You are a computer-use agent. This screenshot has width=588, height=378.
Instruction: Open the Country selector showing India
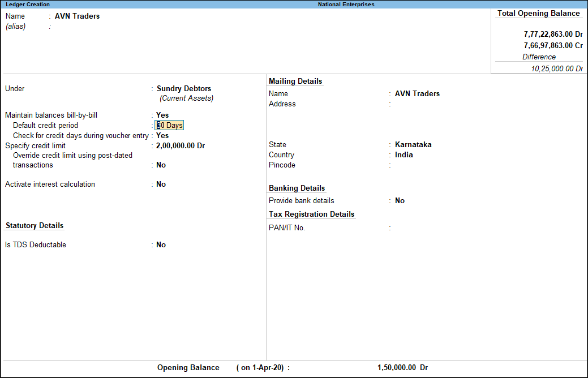pyautogui.click(x=404, y=154)
